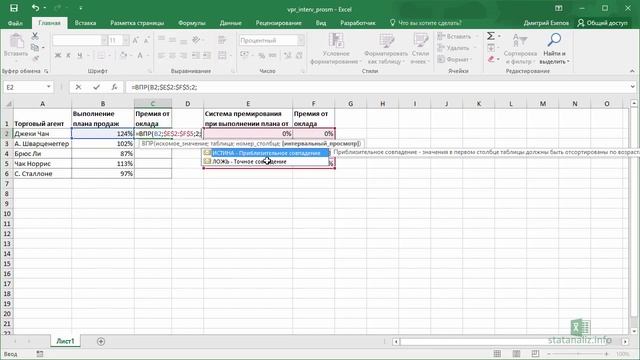The image size is (640, 360).
Task: Click Общий доступ share button
Action: coord(602,23)
